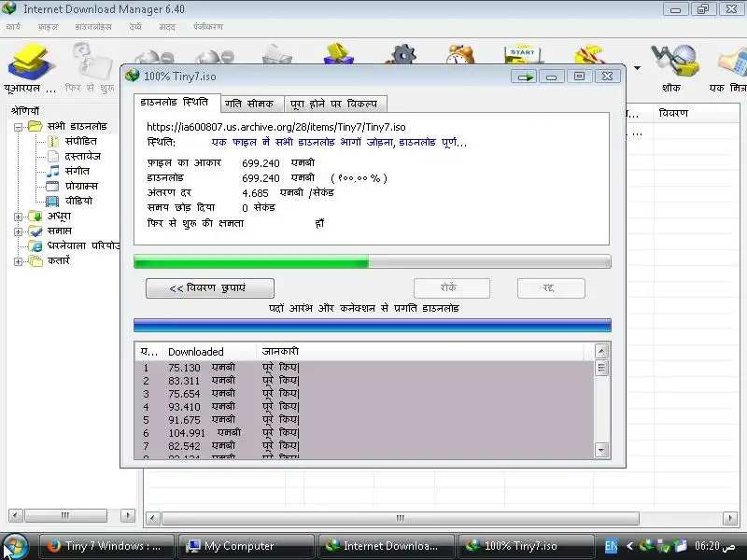Click the category panel scroll left arrow
Image resolution: width=747 pixels, height=560 pixels.
(x=15, y=515)
